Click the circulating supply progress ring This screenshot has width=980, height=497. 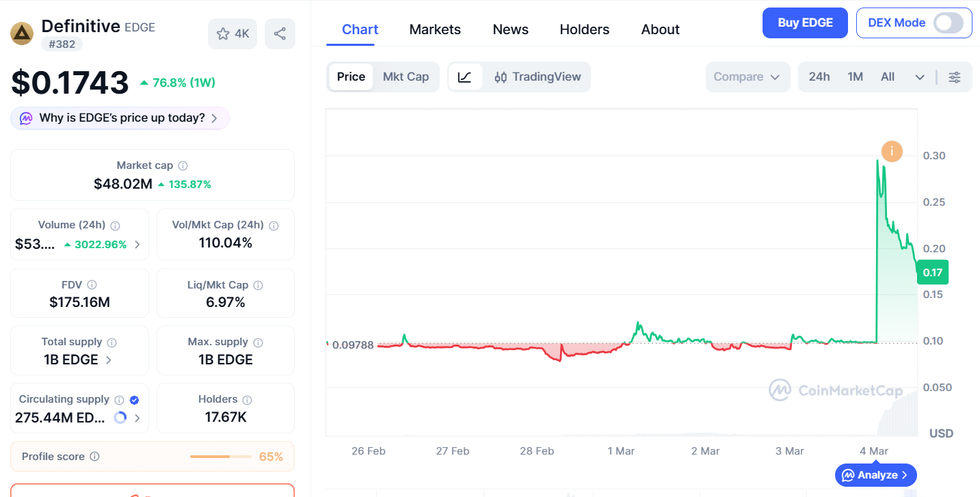pyautogui.click(x=120, y=418)
